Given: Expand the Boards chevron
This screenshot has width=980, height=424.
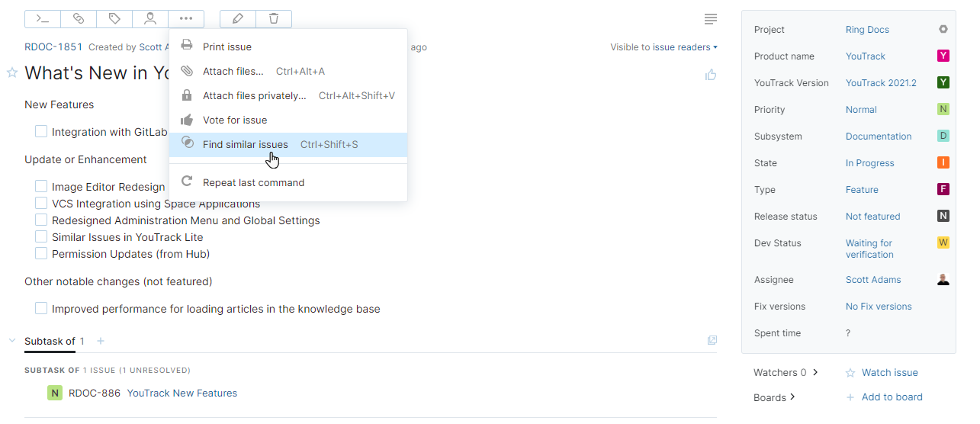Looking at the screenshot, I should (x=793, y=397).
